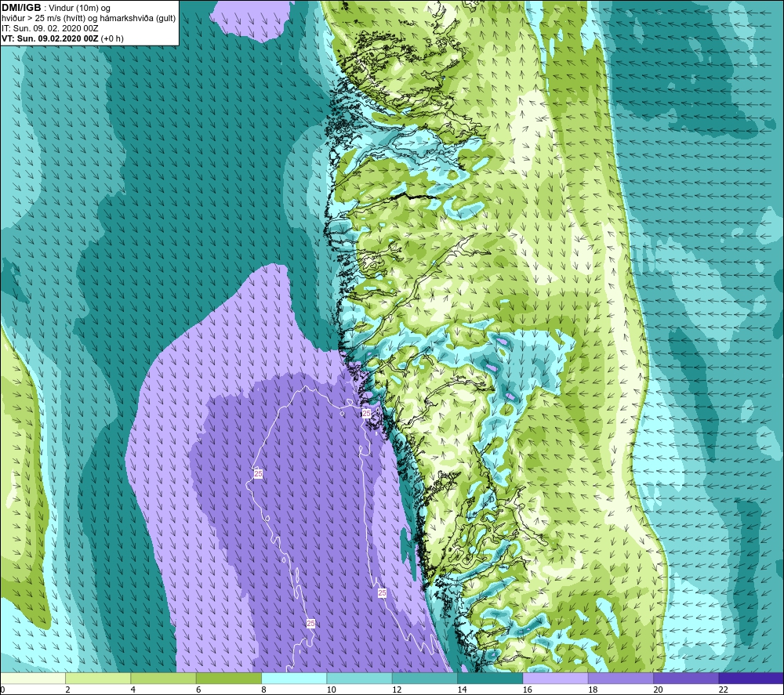Click the "18" scale label on the color bar
Viewport: 784px width, 695px height.
tap(593, 690)
